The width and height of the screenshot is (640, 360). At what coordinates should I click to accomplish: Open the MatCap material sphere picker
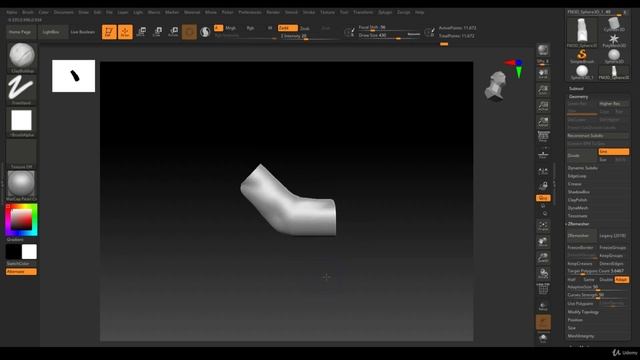tap(22, 185)
